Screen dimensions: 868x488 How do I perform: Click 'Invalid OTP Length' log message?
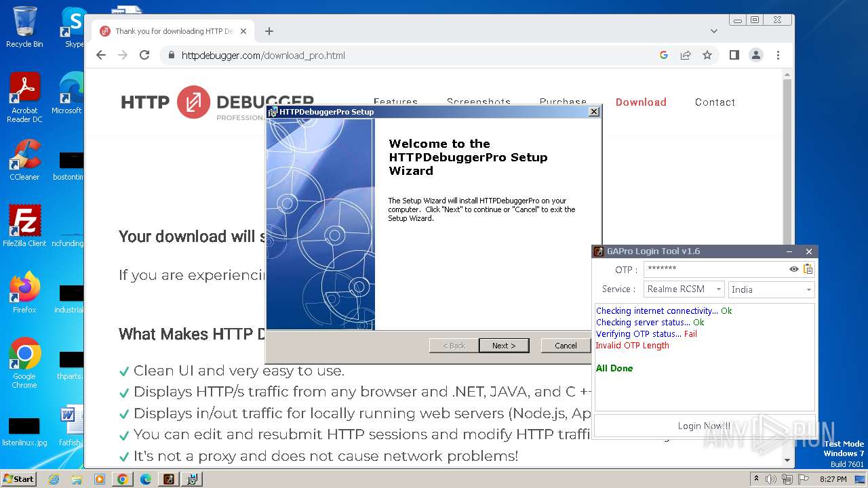click(x=632, y=346)
